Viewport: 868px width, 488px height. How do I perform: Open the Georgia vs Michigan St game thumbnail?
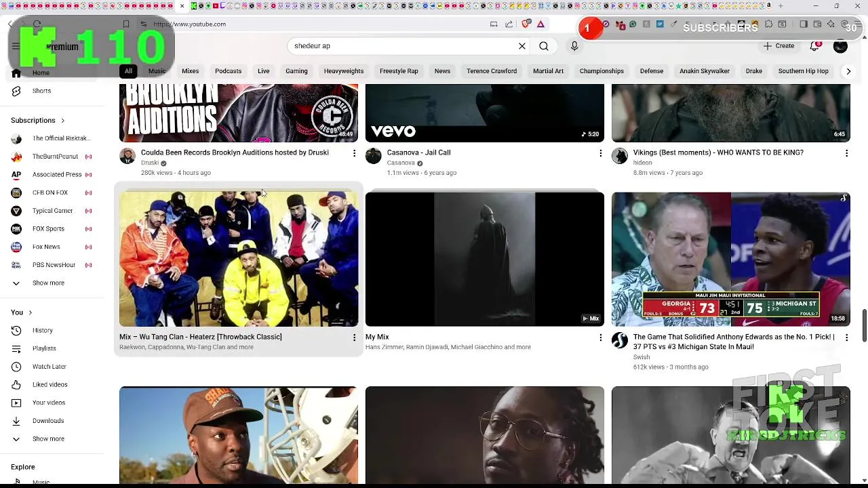[x=731, y=259]
